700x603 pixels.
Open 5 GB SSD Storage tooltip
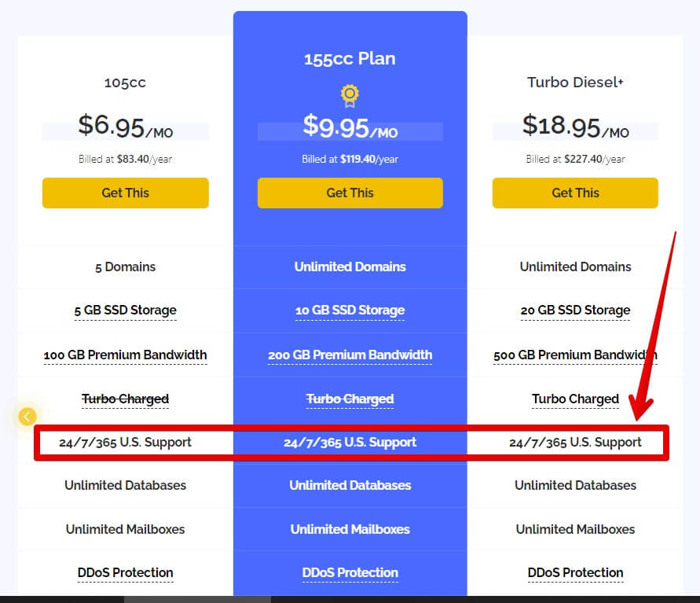tap(126, 310)
